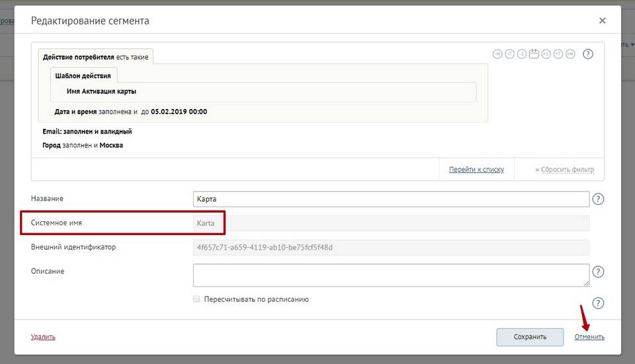Click the plus 7 days date shortcut
The image size is (635, 364).
[558, 54]
